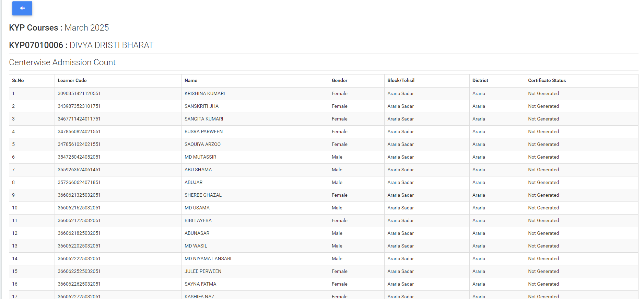The image size is (644, 299).
Task: Click the Name column header
Action: [191, 80]
